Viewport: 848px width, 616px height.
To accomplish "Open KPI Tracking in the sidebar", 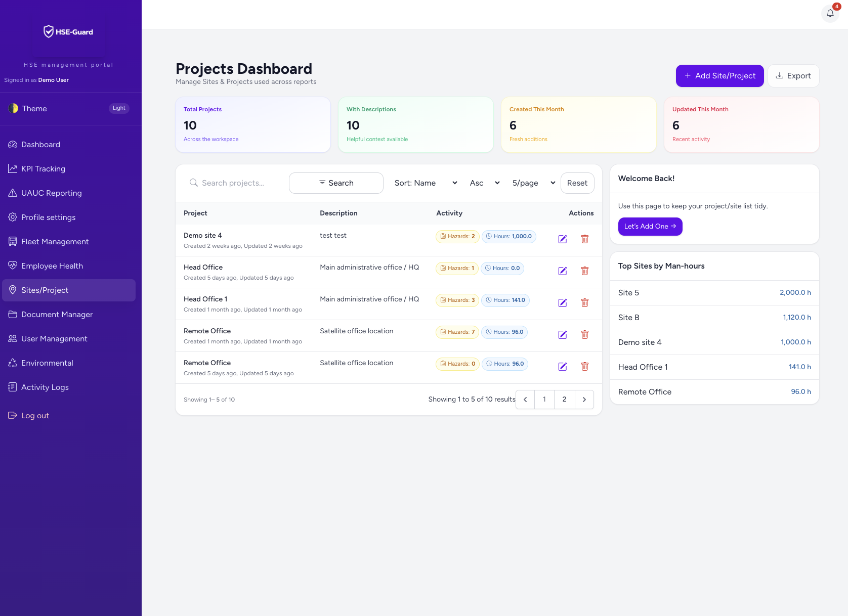I will pos(43,169).
